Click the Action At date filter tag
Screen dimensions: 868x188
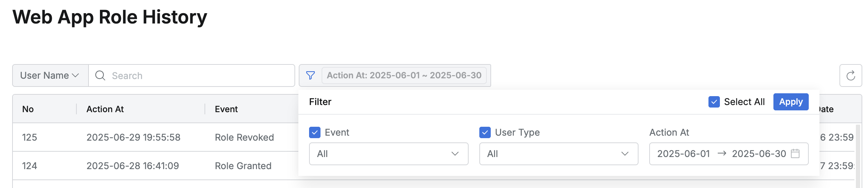404,75
